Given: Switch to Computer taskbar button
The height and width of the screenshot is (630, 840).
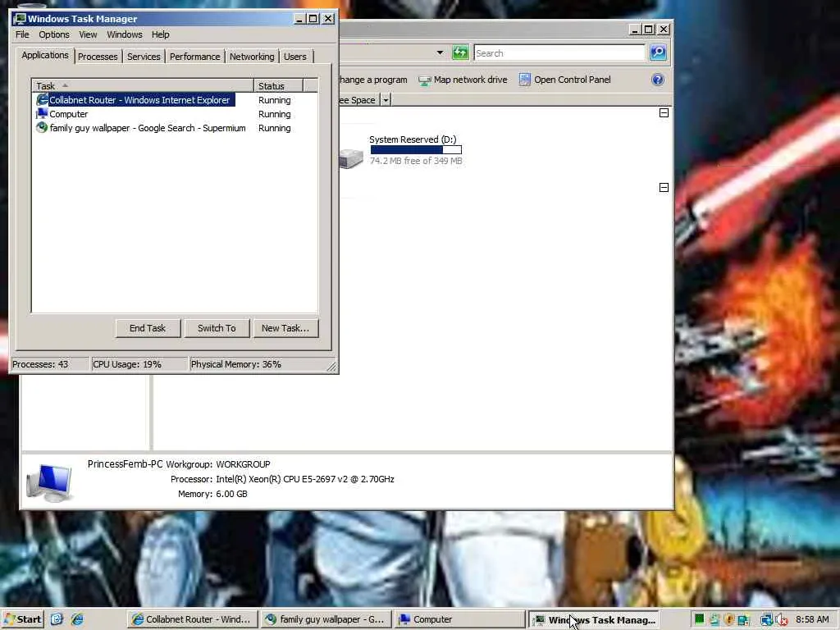Looking at the screenshot, I should pyautogui.click(x=459, y=619).
